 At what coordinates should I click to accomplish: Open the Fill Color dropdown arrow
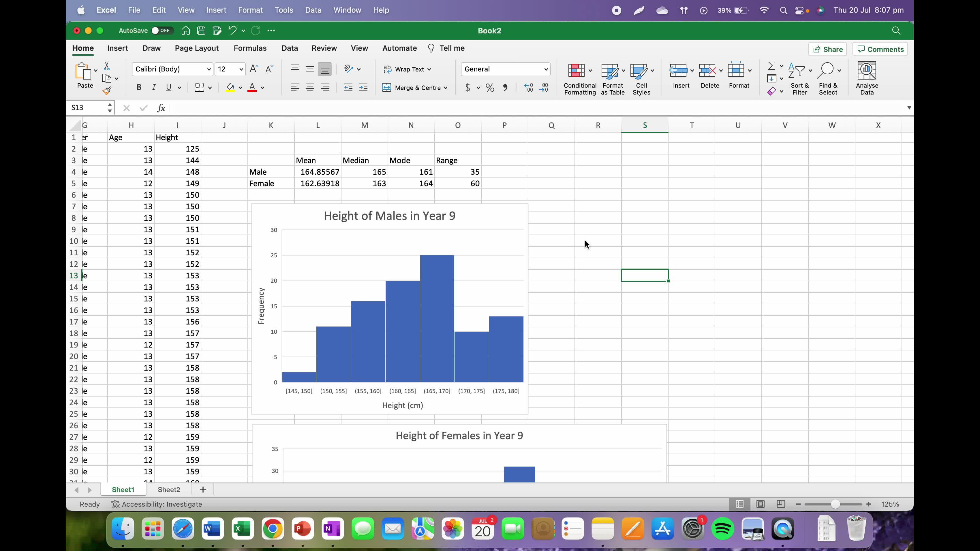[240, 87]
